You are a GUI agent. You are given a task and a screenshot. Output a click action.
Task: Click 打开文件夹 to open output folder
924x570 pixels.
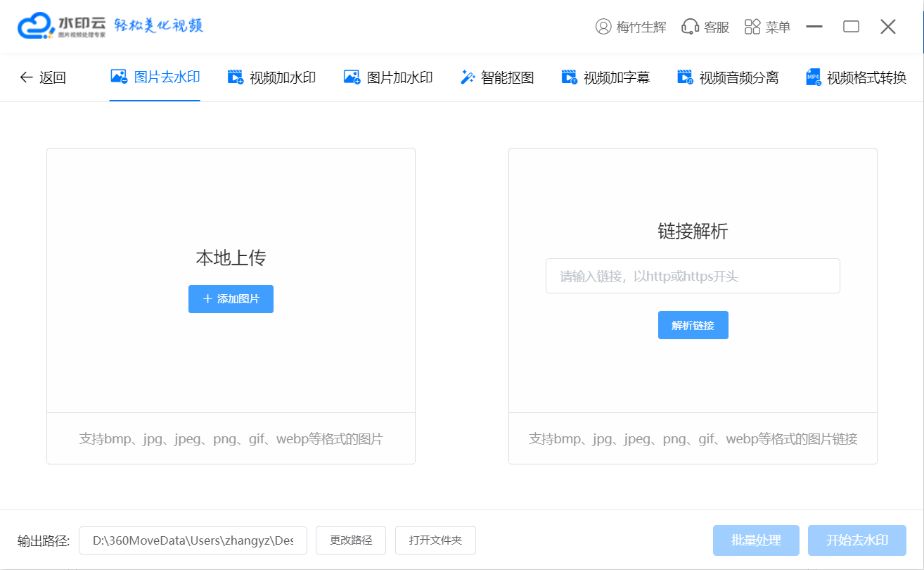435,540
